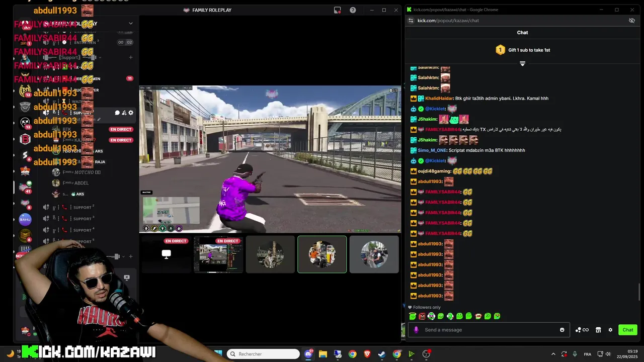
Task: Insert the last heart-eyes green emote
Action: click(x=497, y=316)
